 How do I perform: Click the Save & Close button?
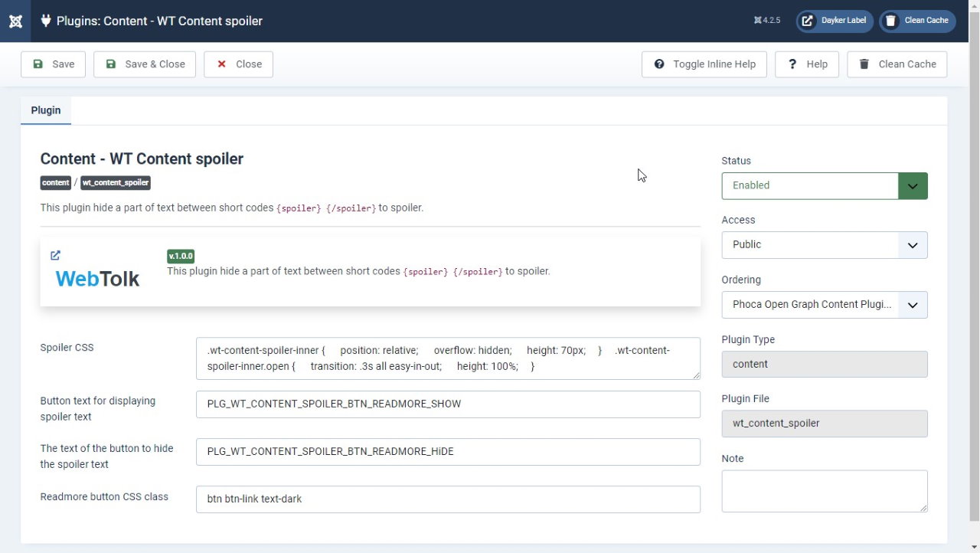tap(145, 64)
